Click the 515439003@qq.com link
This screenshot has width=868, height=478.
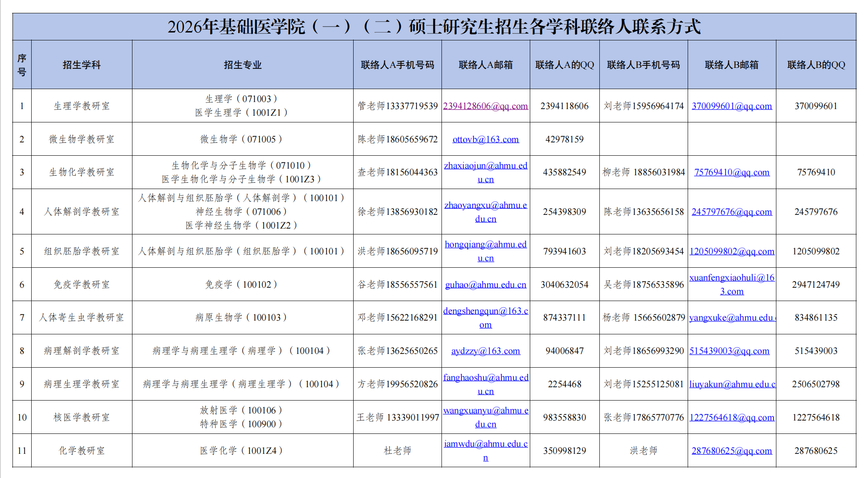click(729, 351)
